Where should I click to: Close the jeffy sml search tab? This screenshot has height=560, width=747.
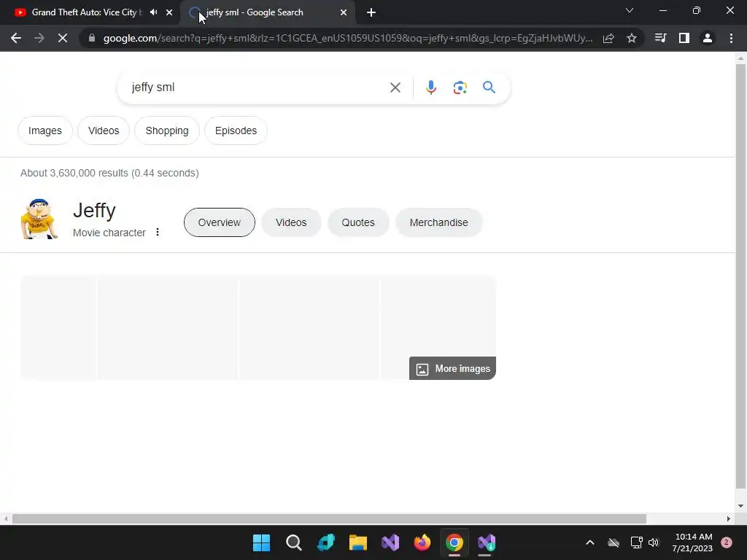point(344,12)
